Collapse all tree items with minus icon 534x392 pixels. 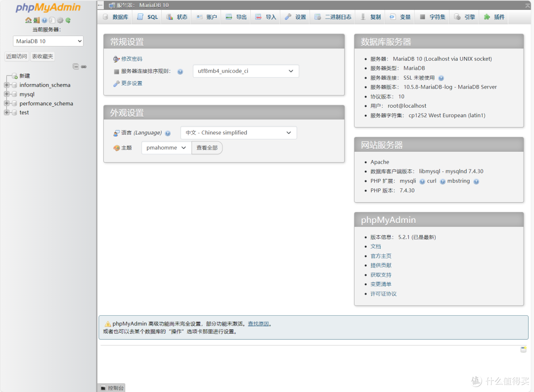[x=76, y=66]
